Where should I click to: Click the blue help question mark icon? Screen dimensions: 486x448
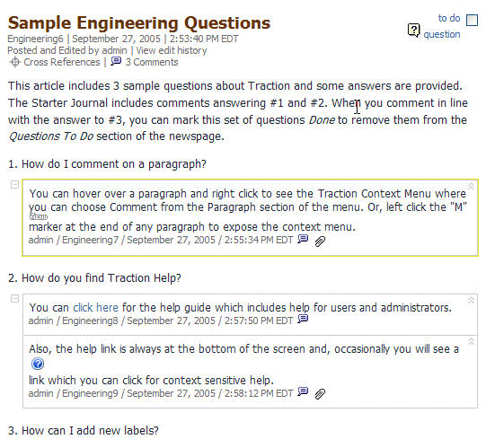[x=38, y=364]
